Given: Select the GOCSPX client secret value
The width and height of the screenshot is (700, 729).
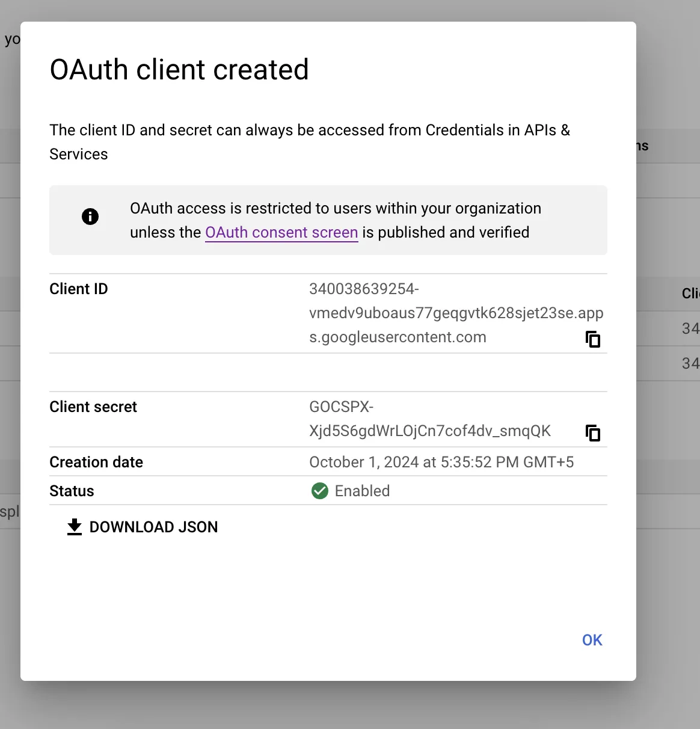Looking at the screenshot, I should [430, 419].
